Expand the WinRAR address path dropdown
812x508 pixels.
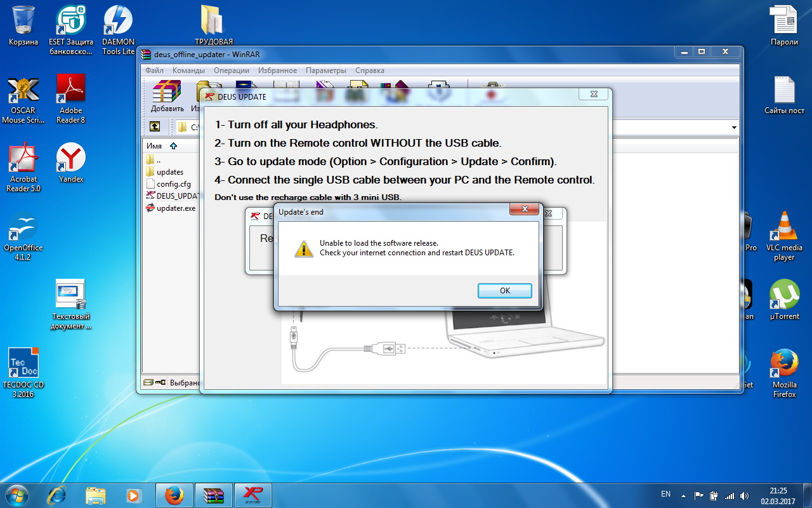tap(734, 128)
